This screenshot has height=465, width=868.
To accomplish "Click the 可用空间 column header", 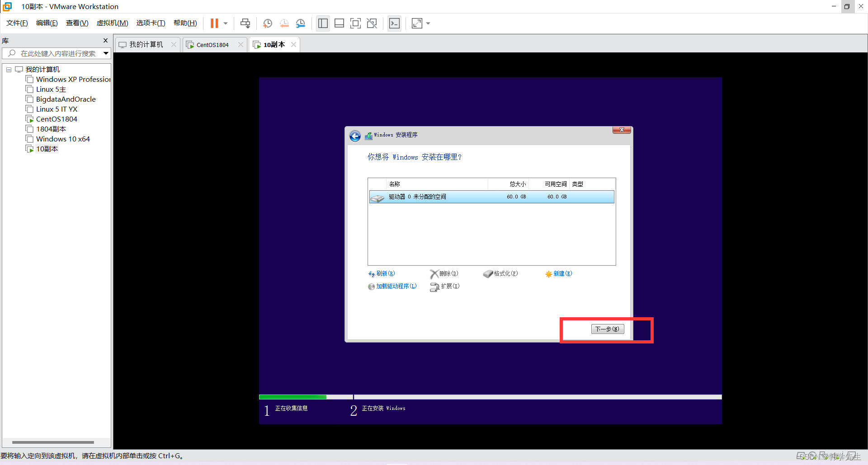I will (x=549, y=184).
